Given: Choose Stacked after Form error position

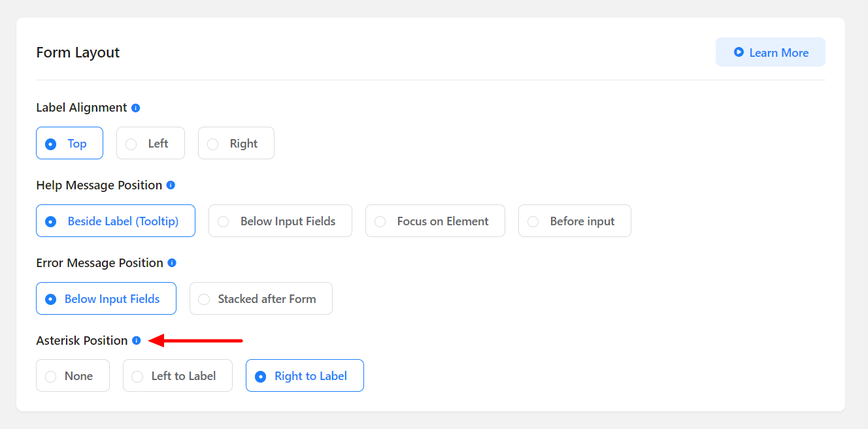Looking at the screenshot, I should [x=261, y=299].
